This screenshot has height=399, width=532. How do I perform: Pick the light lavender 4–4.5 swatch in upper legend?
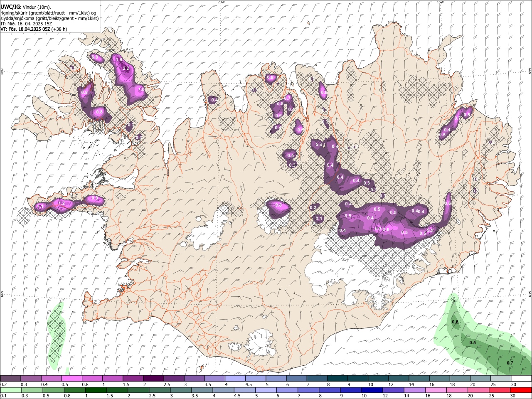tap(235, 379)
